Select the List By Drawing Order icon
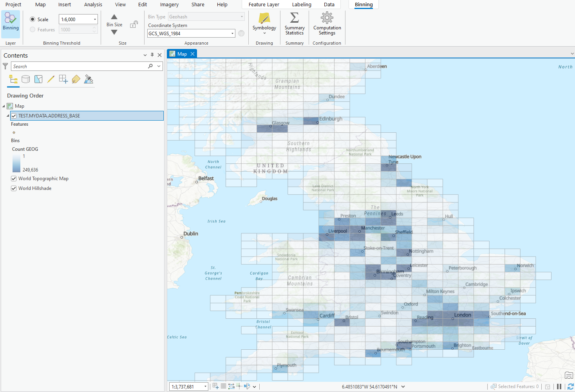 tap(13, 79)
